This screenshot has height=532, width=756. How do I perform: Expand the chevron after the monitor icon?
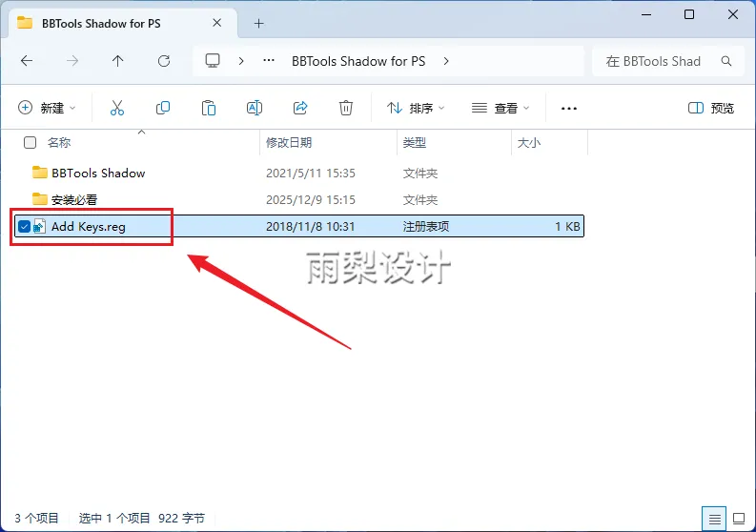pos(241,61)
